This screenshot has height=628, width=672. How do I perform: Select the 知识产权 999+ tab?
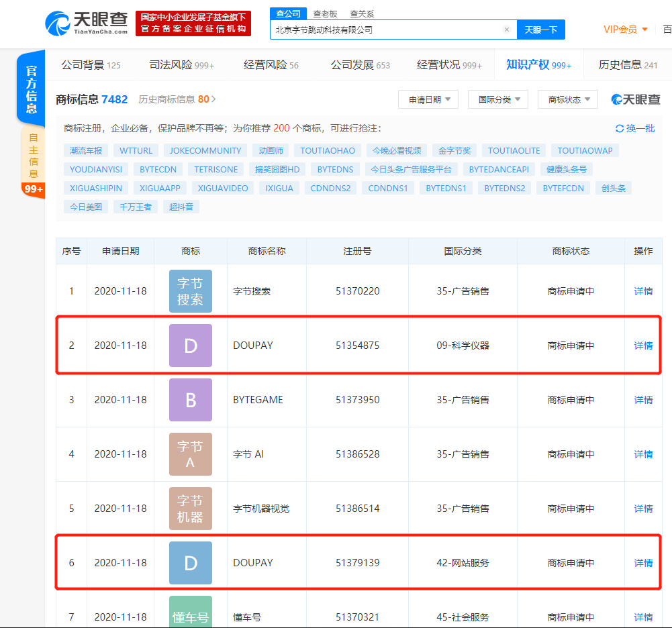pyautogui.click(x=538, y=65)
